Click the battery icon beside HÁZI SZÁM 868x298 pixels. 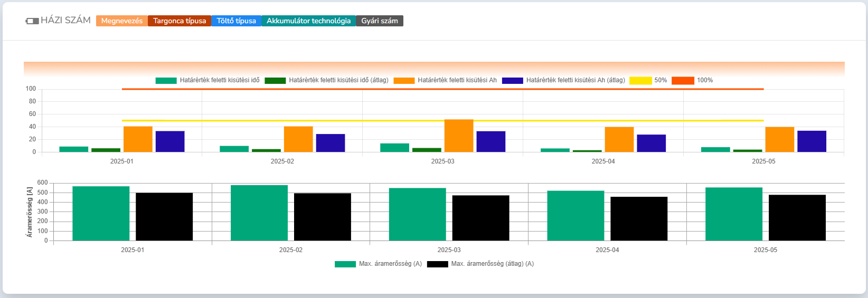coord(32,21)
